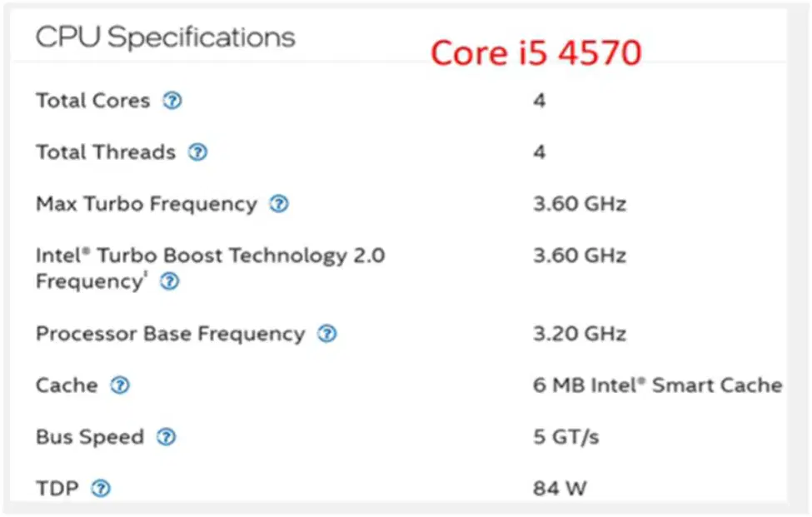Select the 5 GT/s bus speed value
This screenshot has width=812, height=517.
tap(566, 437)
